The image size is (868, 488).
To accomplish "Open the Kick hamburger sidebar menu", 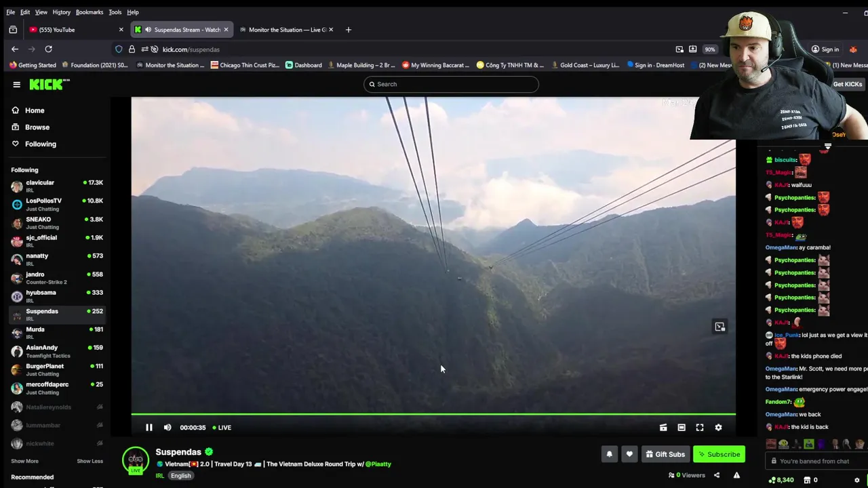I will [x=16, y=84].
